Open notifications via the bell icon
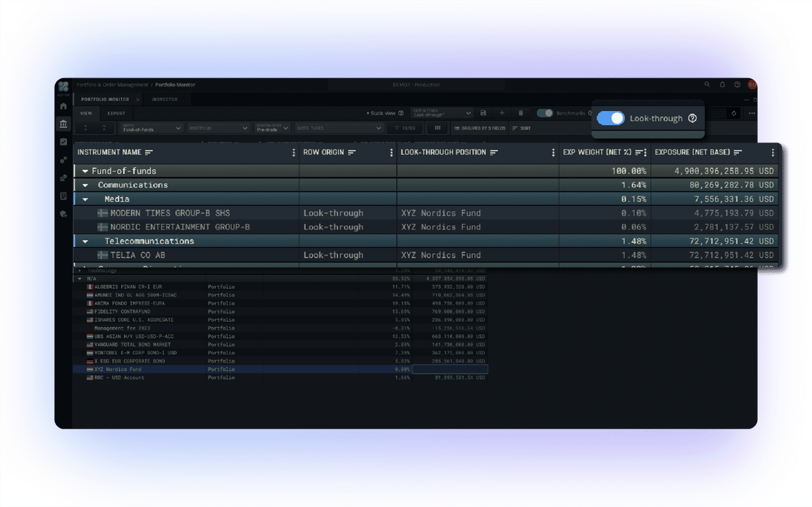Image resolution: width=812 pixels, height=507 pixels. 721,84
